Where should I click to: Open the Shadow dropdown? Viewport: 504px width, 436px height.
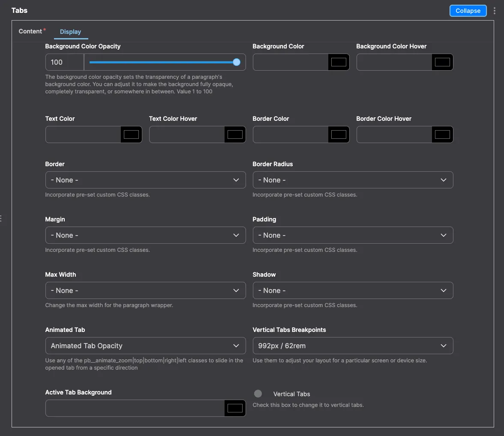tap(353, 290)
